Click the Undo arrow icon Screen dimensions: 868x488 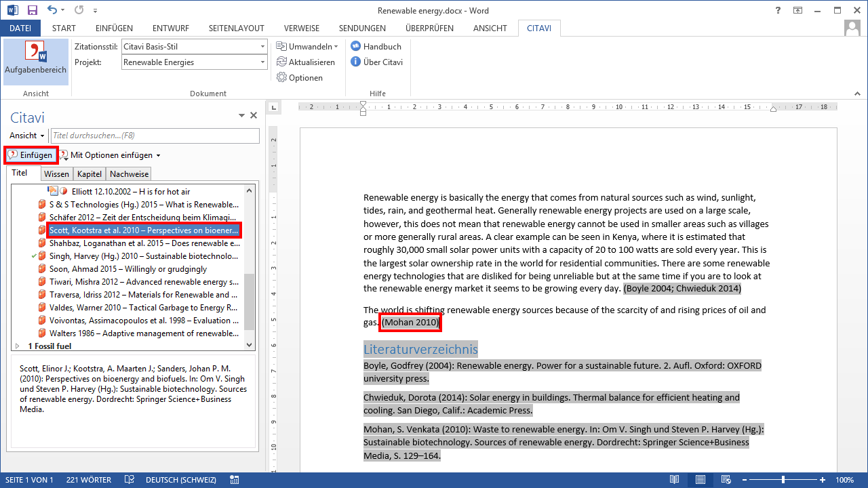pos(53,10)
